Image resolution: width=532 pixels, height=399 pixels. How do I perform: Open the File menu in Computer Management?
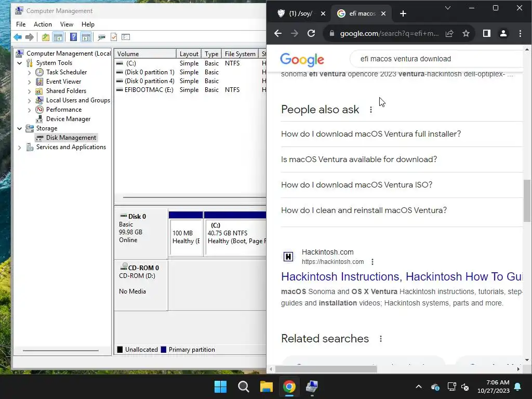[21, 24]
